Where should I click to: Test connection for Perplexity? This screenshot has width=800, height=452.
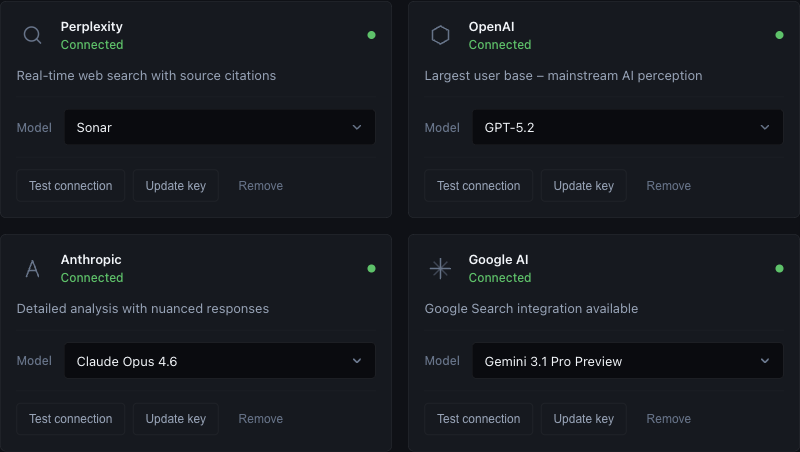[x=70, y=186]
